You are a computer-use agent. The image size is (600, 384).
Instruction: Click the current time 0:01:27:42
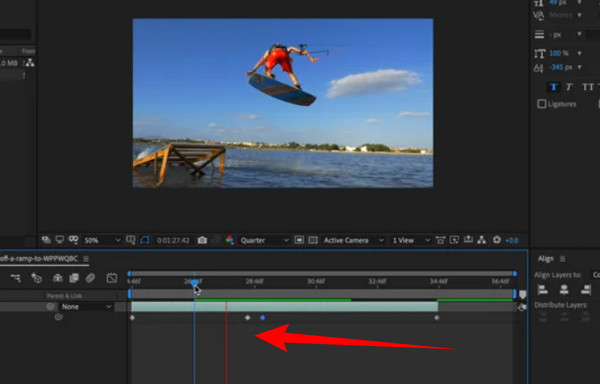[173, 240]
